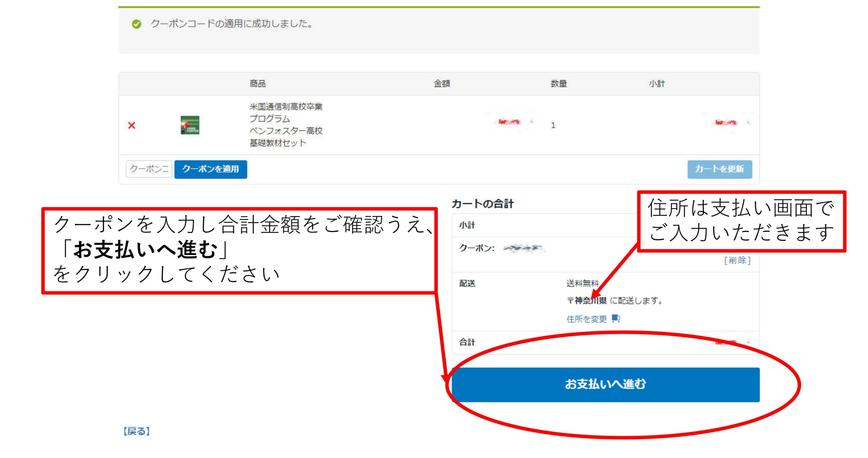Click the カートの合計 heading
This screenshot has height=458, width=868.
click(482, 204)
